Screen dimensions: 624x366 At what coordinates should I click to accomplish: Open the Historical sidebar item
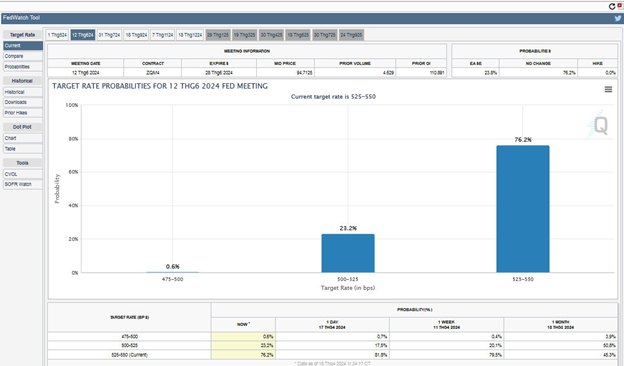tap(23, 92)
